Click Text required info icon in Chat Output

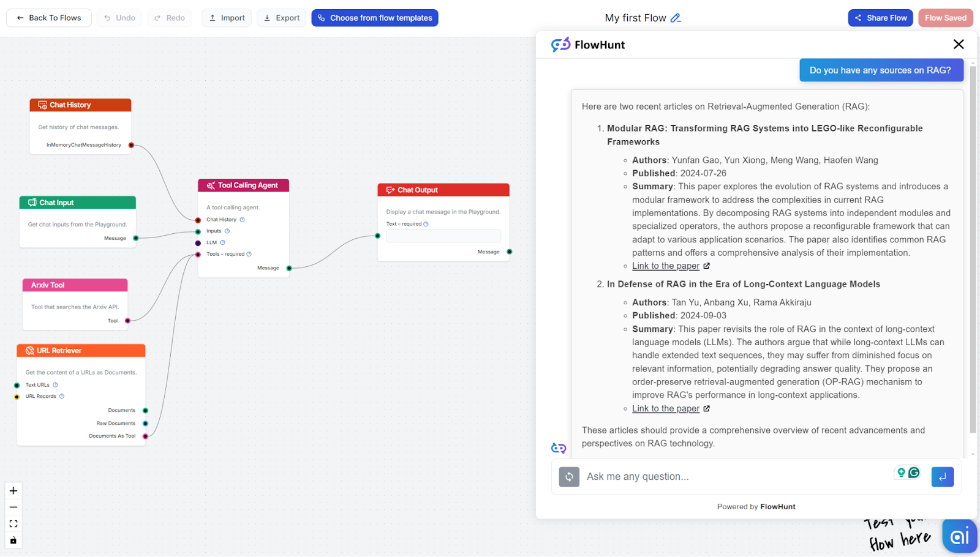[426, 224]
